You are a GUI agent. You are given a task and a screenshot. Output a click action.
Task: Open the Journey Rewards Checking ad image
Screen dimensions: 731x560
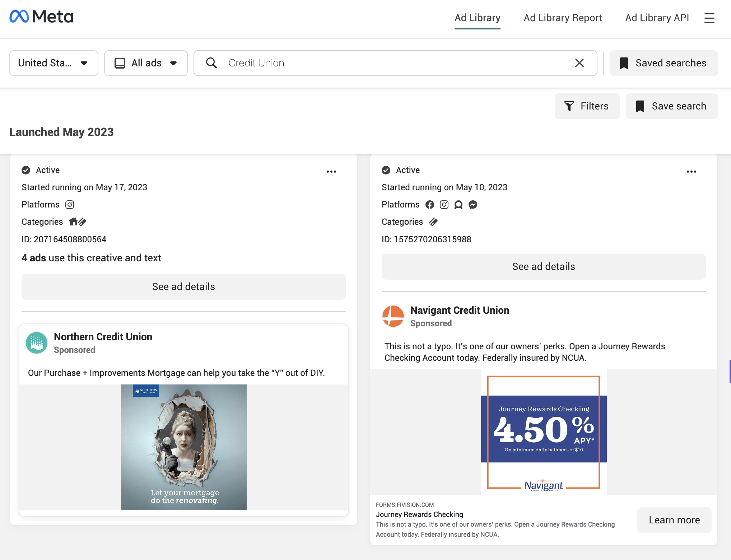coord(544,432)
